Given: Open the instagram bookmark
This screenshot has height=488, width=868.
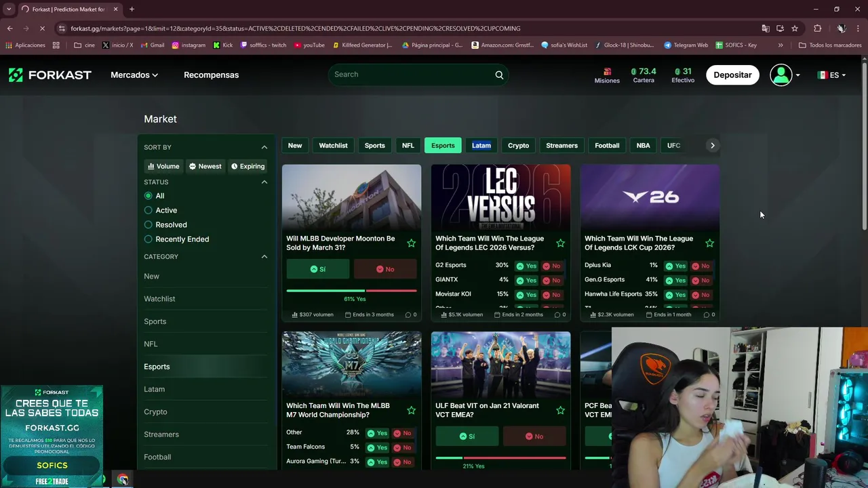Looking at the screenshot, I should [188, 45].
